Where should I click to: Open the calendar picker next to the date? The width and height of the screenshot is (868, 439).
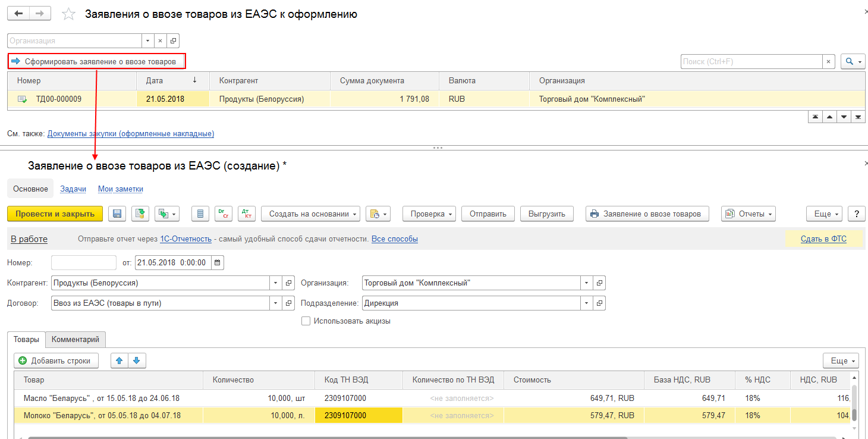click(218, 262)
